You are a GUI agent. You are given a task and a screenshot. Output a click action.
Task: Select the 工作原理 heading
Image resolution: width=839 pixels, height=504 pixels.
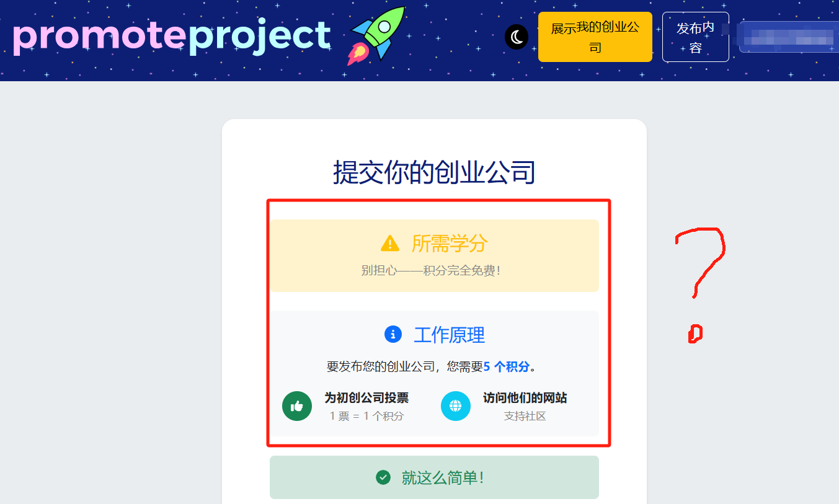point(449,335)
